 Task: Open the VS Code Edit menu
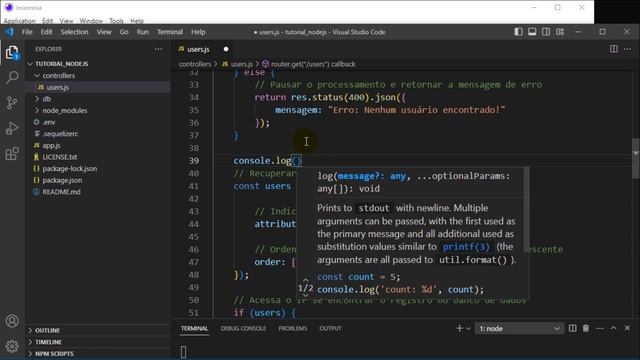point(46,32)
